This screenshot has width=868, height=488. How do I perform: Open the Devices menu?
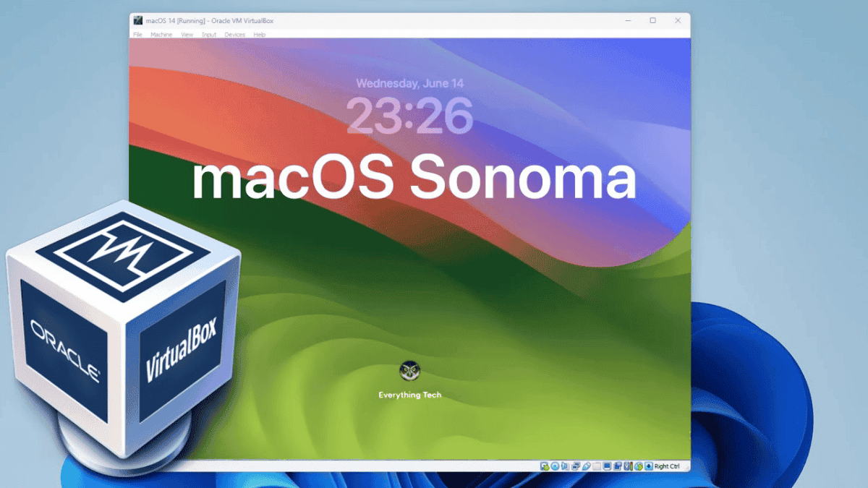[x=234, y=35]
